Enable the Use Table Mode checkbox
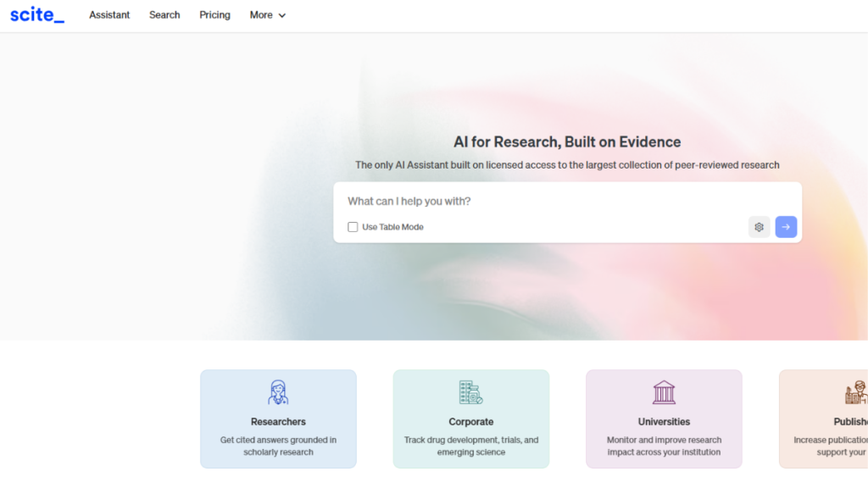 pos(353,227)
